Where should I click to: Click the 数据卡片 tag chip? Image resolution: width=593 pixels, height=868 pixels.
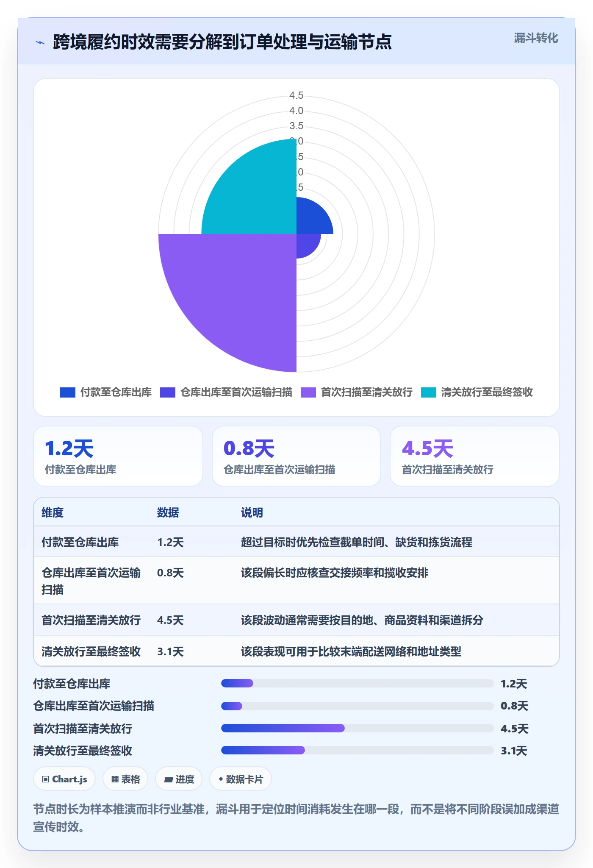(x=241, y=779)
